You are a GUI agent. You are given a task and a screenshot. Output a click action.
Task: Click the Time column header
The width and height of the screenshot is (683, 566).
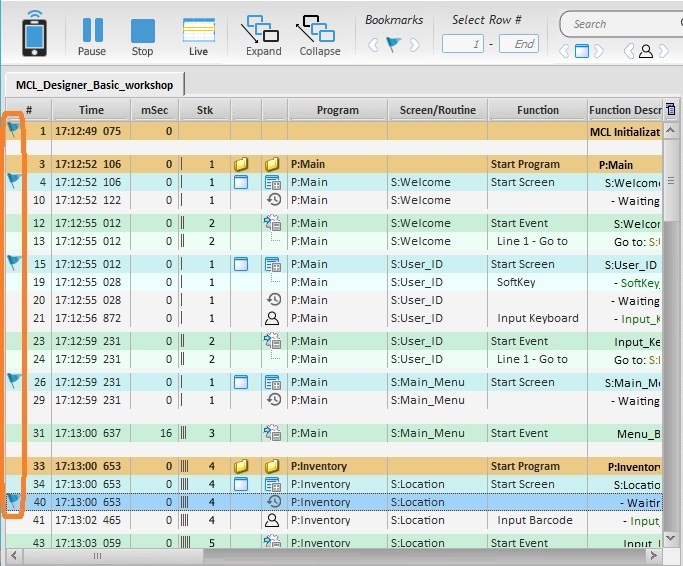click(x=91, y=110)
